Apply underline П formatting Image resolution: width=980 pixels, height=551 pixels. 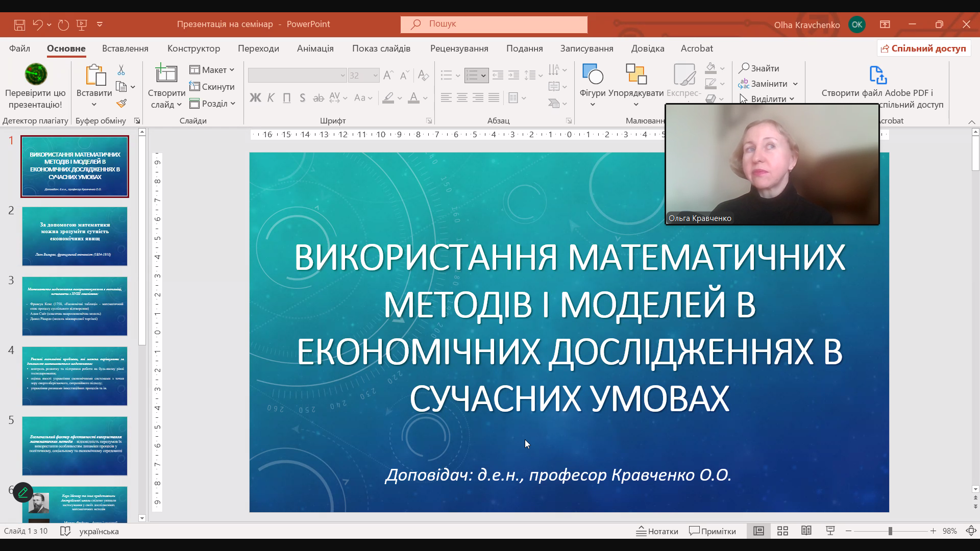click(286, 97)
